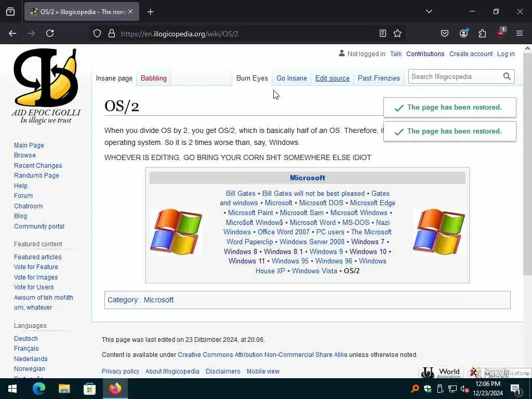This screenshot has height=399, width=532.
Task: Click the uBlock Origin extension icon
Action: [x=501, y=33]
